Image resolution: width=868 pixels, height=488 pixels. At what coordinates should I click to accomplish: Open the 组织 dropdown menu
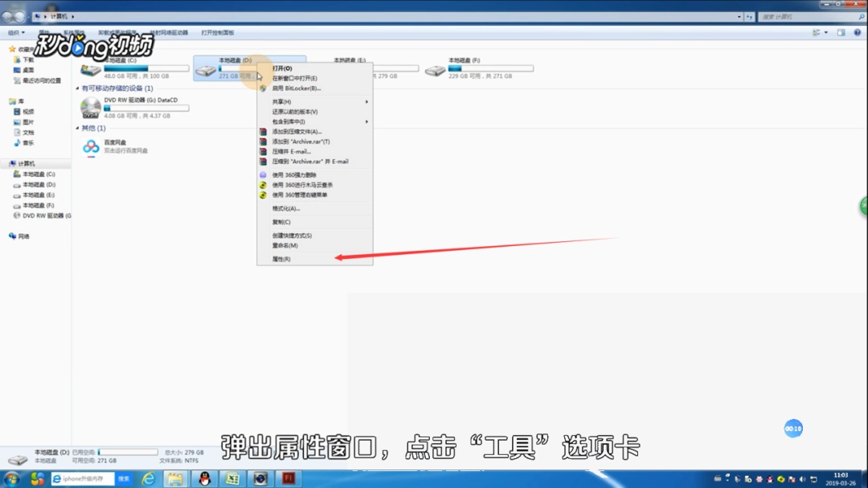[x=16, y=33]
